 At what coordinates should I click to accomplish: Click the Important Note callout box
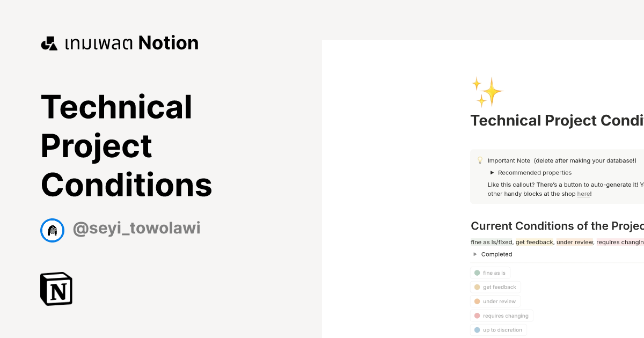[x=558, y=177]
